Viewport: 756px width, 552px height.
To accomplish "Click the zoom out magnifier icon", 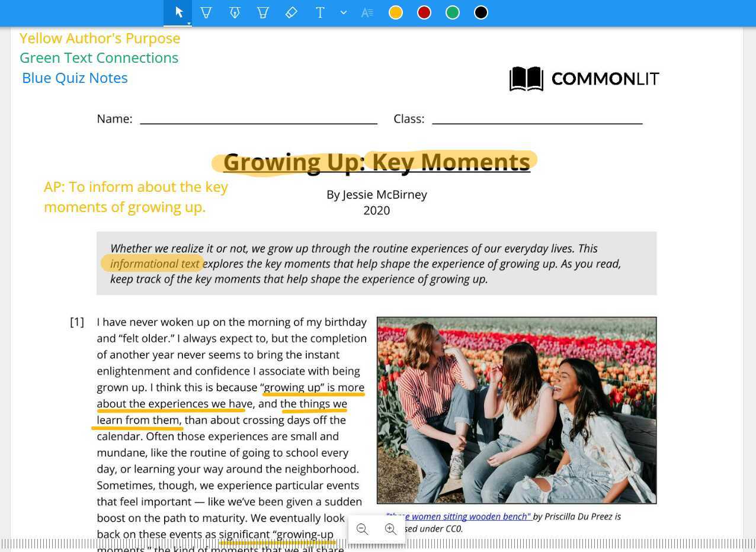I will click(362, 529).
